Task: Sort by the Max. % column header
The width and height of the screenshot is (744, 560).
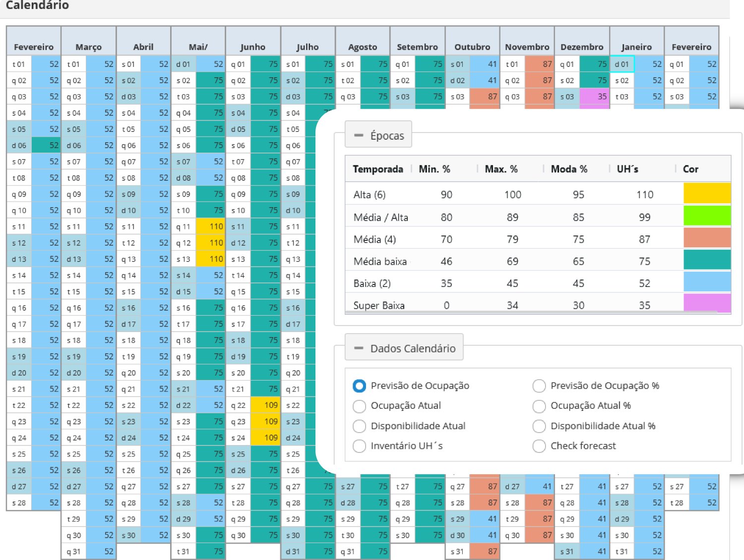Action: [x=510, y=169]
